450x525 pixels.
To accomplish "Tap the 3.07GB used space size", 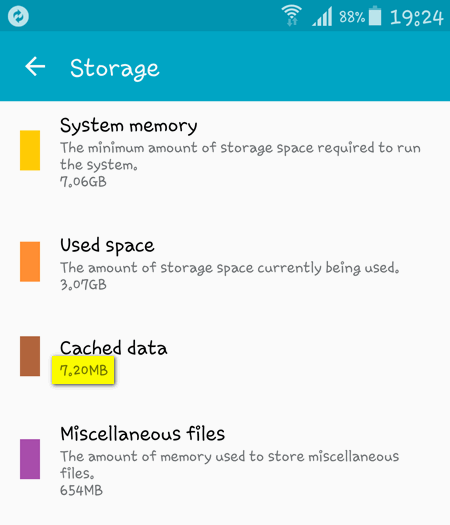I will point(83,285).
